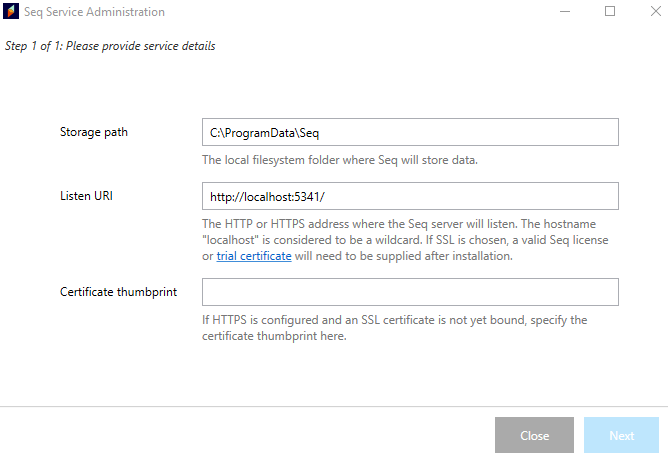Click the Storage path label
The height and width of the screenshot is (462, 668).
tap(94, 132)
